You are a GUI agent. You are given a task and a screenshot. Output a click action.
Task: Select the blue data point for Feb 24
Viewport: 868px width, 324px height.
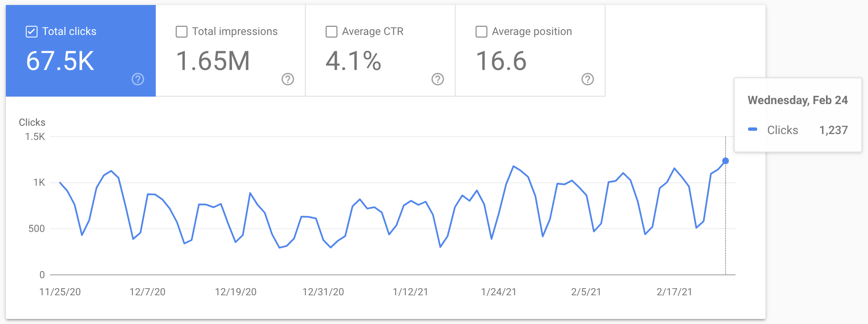(725, 160)
